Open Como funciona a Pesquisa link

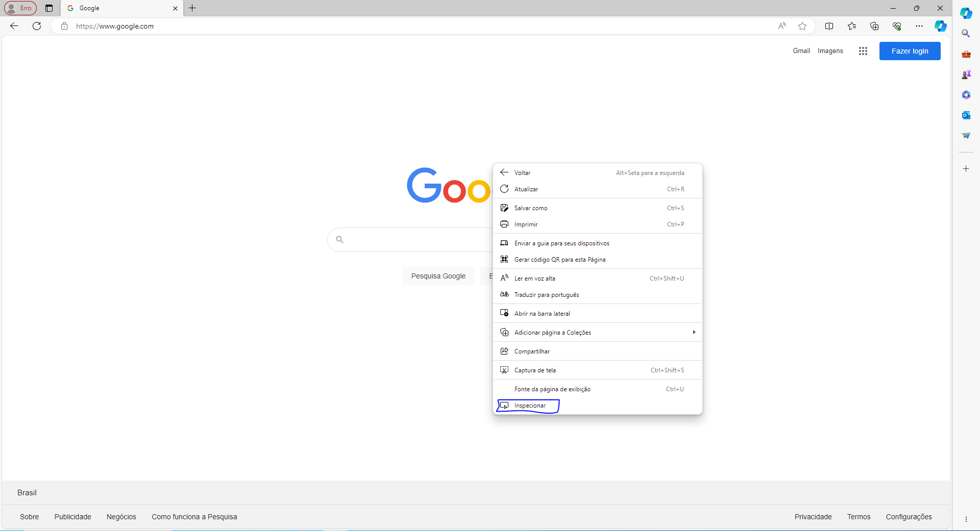pos(194,517)
